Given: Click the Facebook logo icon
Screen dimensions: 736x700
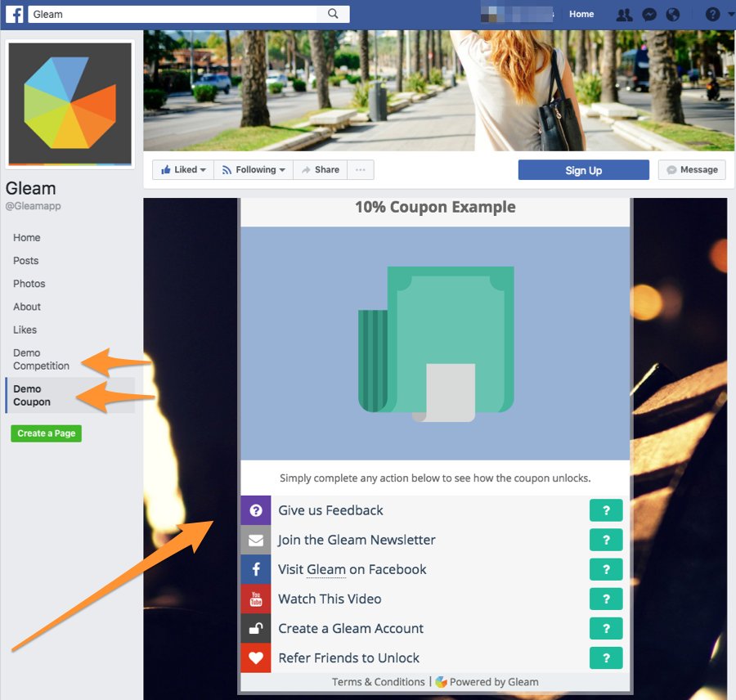Looking at the screenshot, I should (x=15, y=14).
